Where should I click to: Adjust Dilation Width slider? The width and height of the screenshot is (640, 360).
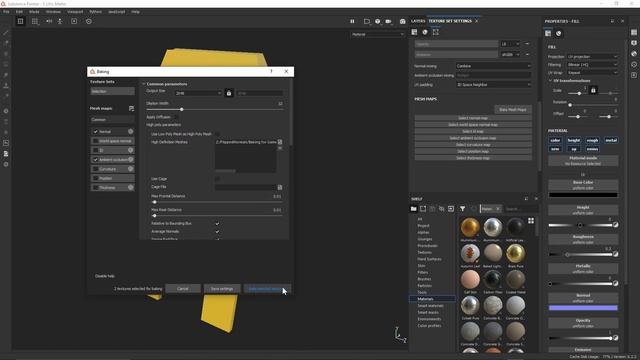point(214,109)
